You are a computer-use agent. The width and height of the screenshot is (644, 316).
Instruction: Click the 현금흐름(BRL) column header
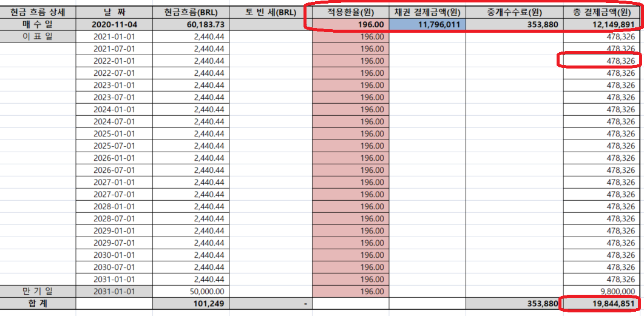click(191, 12)
